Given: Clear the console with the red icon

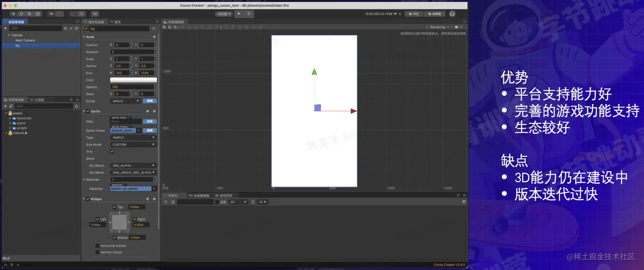Looking at the screenshot, I should click(166, 202).
